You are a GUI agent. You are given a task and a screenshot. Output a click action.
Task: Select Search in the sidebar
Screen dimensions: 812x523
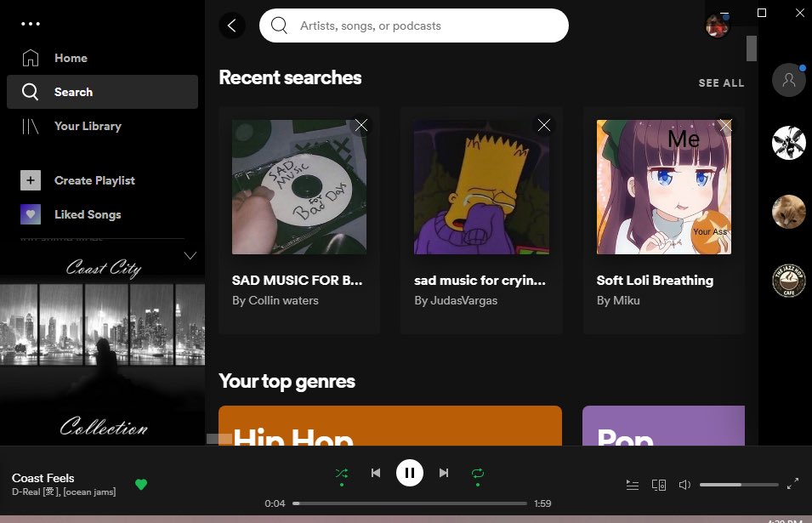tap(103, 92)
